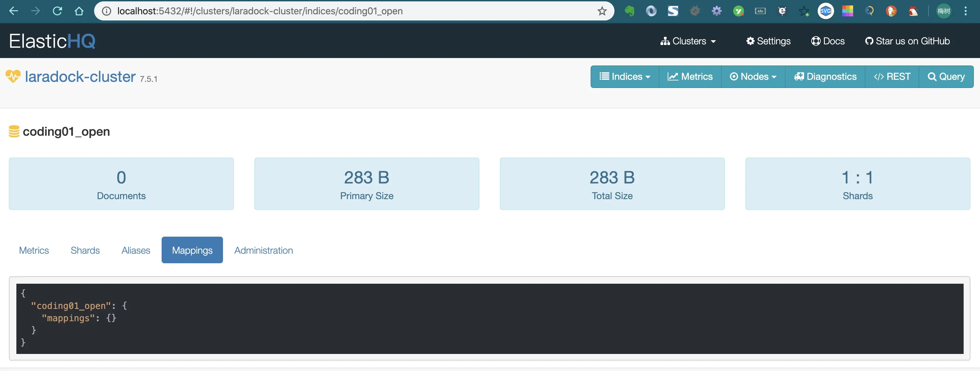This screenshot has height=371, width=980.
Task: Click the site info icon in address bar
Action: coord(106,11)
